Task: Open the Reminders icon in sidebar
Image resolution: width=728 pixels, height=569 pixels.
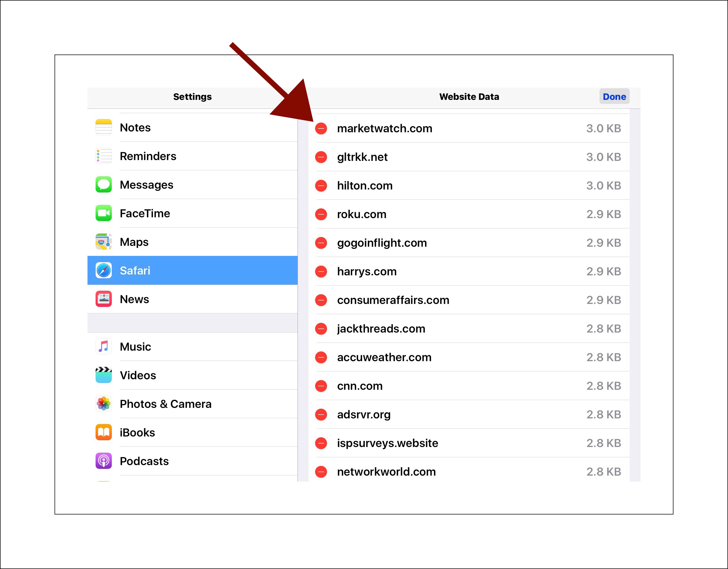Action: click(x=103, y=156)
